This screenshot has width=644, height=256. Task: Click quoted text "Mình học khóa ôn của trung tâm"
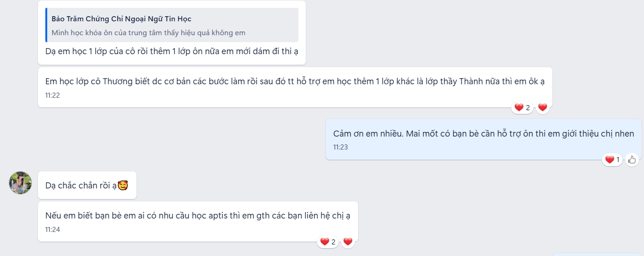(148, 33)
